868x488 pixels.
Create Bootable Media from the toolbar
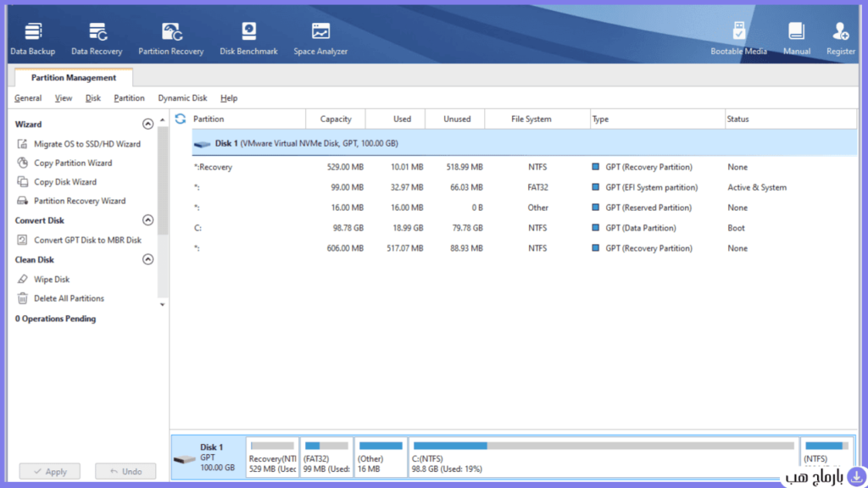[x=738, y=39]
